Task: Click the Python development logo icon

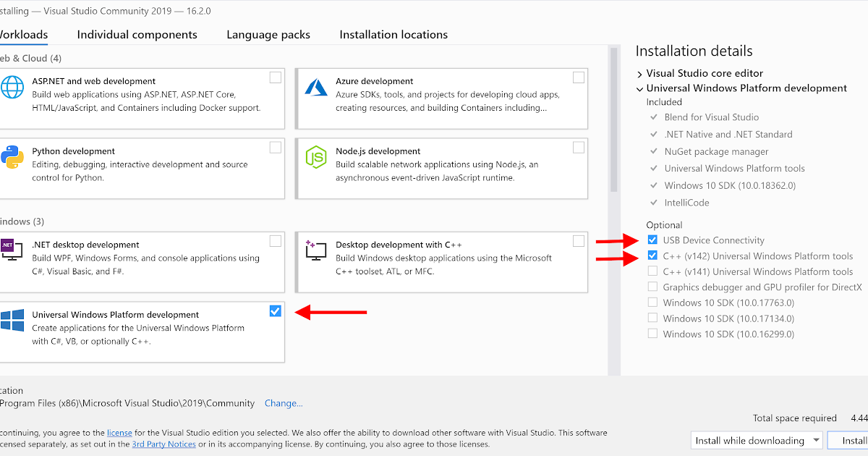Action: [x=12, y=157]
